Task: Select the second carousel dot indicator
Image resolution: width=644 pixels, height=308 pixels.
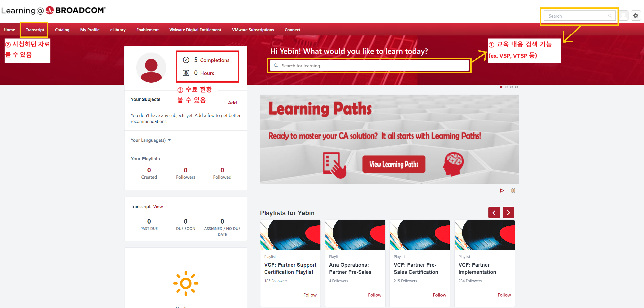Action: pyautogui.click(x=506, y=87)
